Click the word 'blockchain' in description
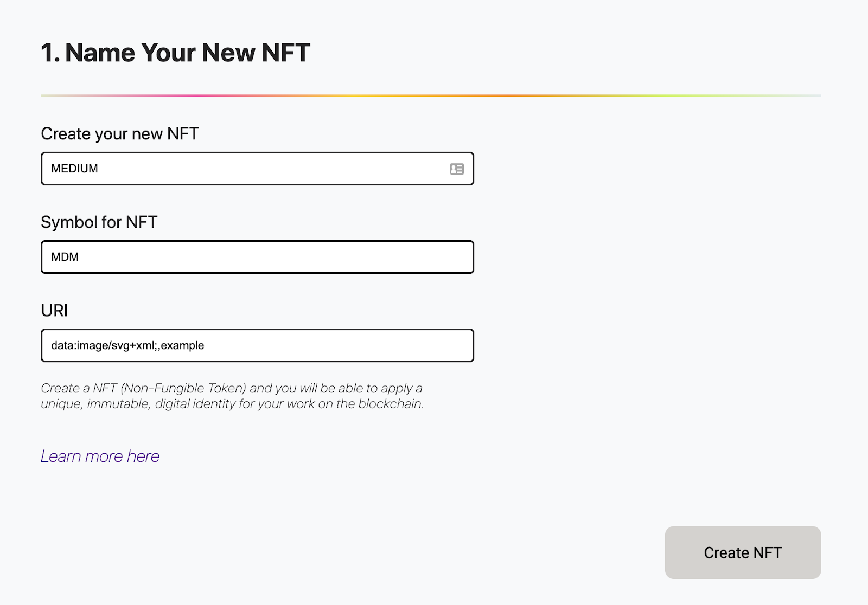This screenshot has height=605, width=868. click(x=390, y=404)
